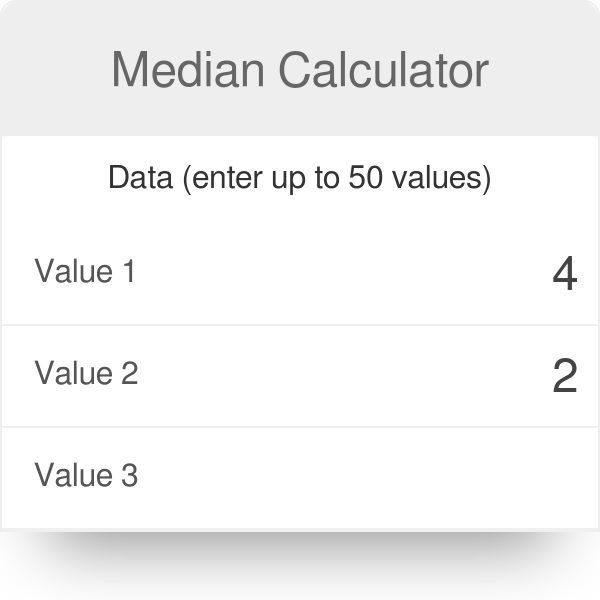Click the Value 3 label
The image size is (600, 600).
point(86,475)
